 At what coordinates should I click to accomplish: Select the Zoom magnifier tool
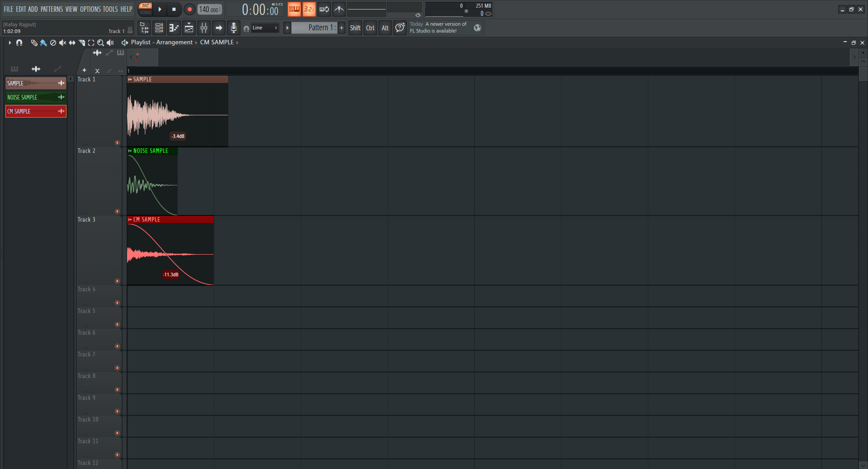click(100, 43)
